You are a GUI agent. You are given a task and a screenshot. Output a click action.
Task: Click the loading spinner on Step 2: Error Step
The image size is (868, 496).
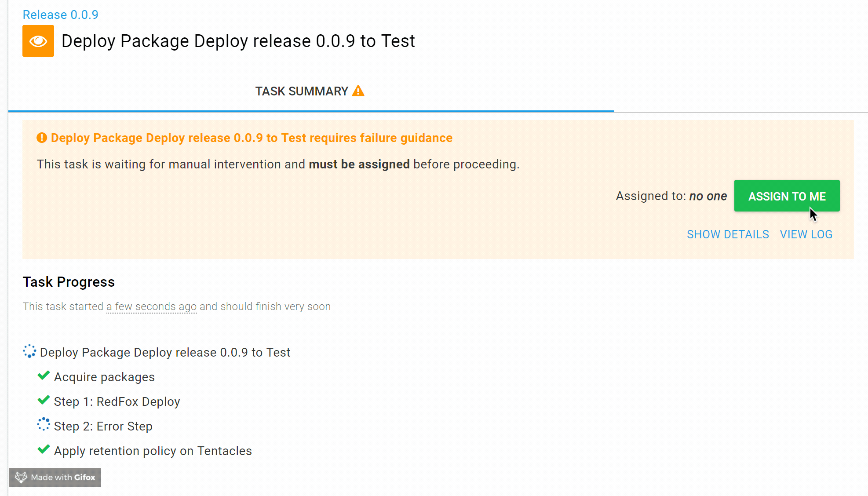43,424
